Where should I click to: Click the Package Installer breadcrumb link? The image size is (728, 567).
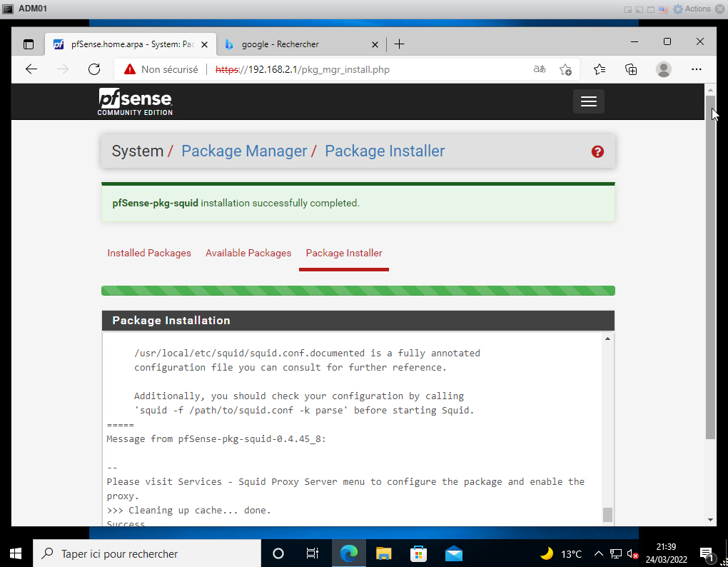pyautogui.click(x=385, y=151)
